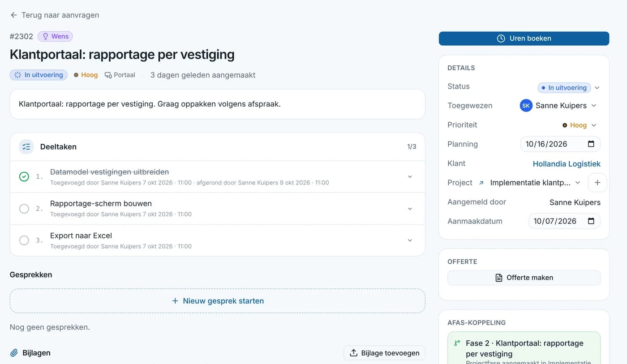
Task: Click the Portaal device icon
Action: (x=108, y=75)
